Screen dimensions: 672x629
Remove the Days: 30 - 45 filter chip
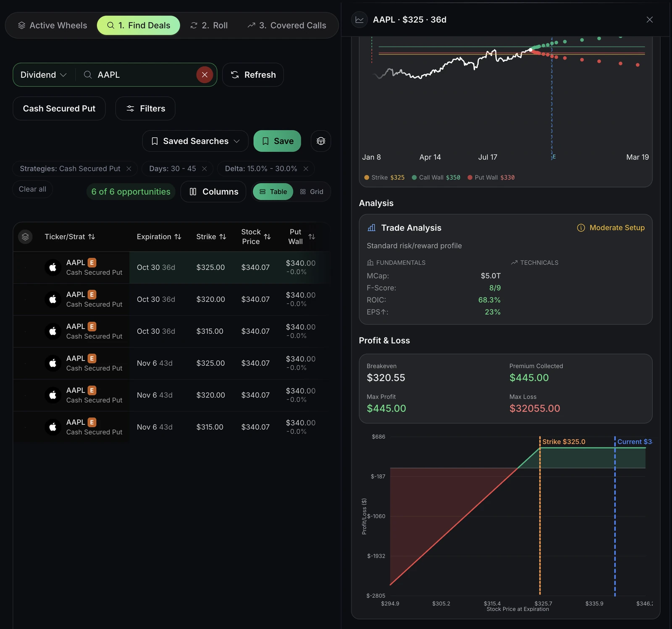pos(205,168)
